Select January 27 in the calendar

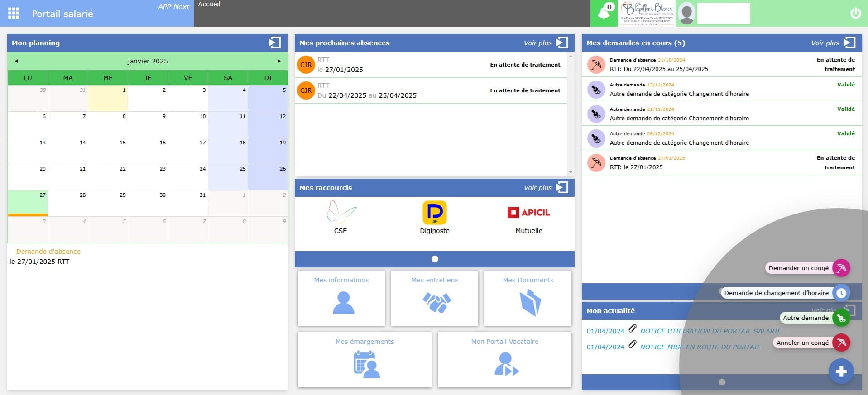[x=28, y=202]
